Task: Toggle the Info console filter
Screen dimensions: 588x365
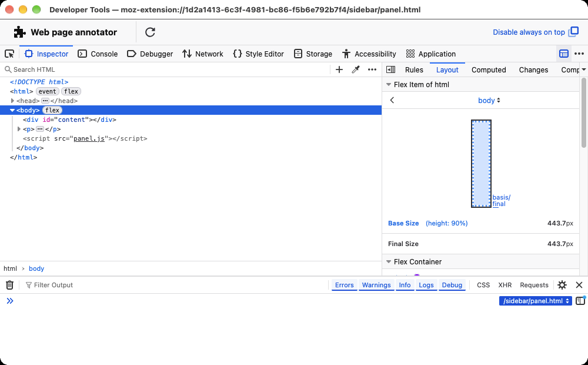Action: pos(405,285)
